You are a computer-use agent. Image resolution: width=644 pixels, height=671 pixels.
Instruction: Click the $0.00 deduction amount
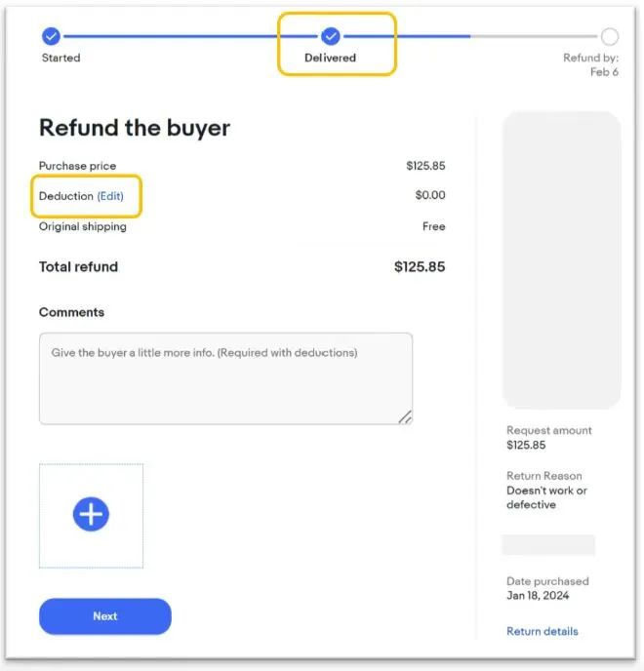pyautogui.click(x=429, y=196)
